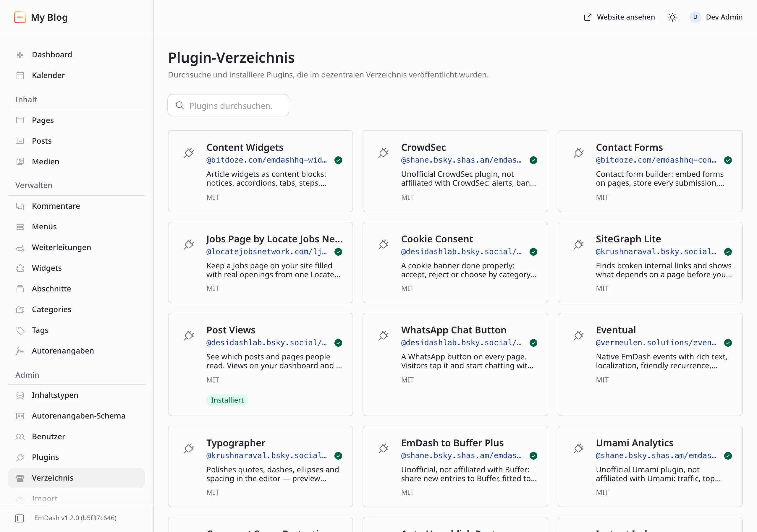Click the external link icon beside Website ansehen
This screenshot has height=532, width=757.
(588, 17)
